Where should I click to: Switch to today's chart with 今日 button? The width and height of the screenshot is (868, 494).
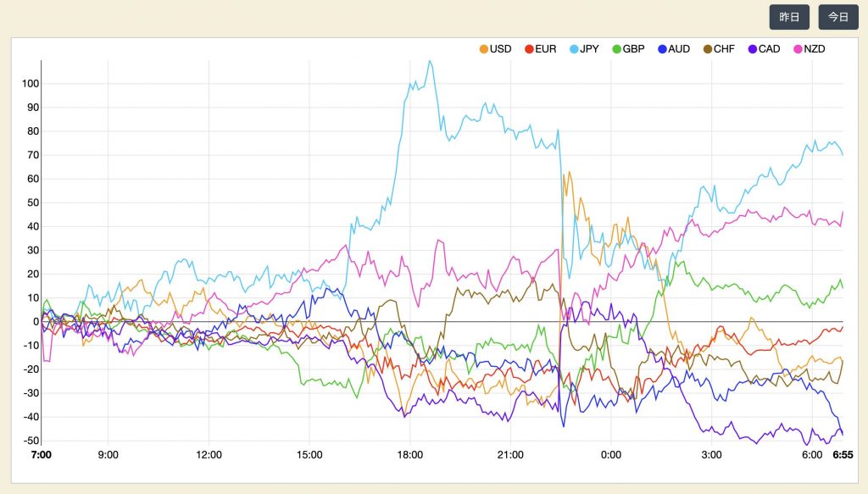coord(838,17)
